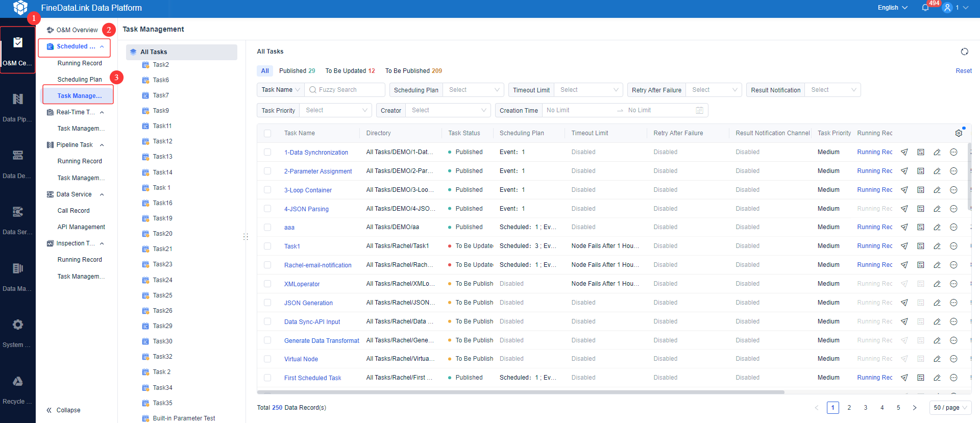The image size is (980, 423).
Task: Click the user avatar icon
Action: pyautogui.click(x=947, y=8)
